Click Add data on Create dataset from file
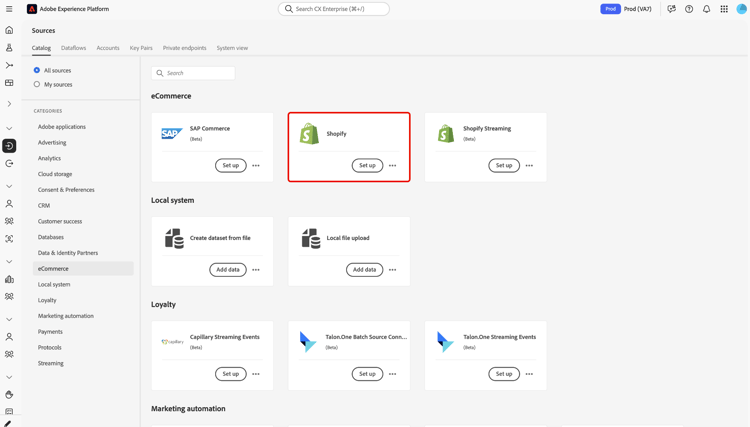This screenshot has width=750, height=427. point(228,270)
